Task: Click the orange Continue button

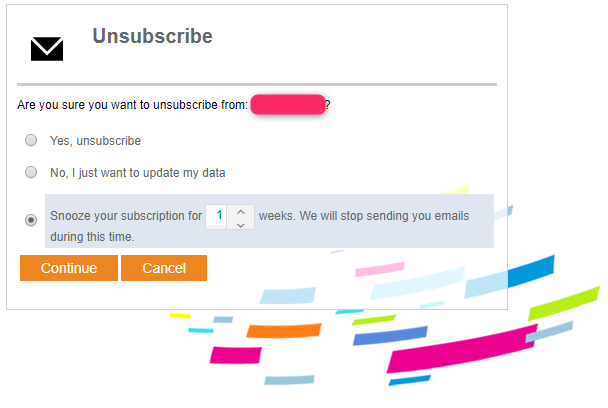Action: point(69,268)
